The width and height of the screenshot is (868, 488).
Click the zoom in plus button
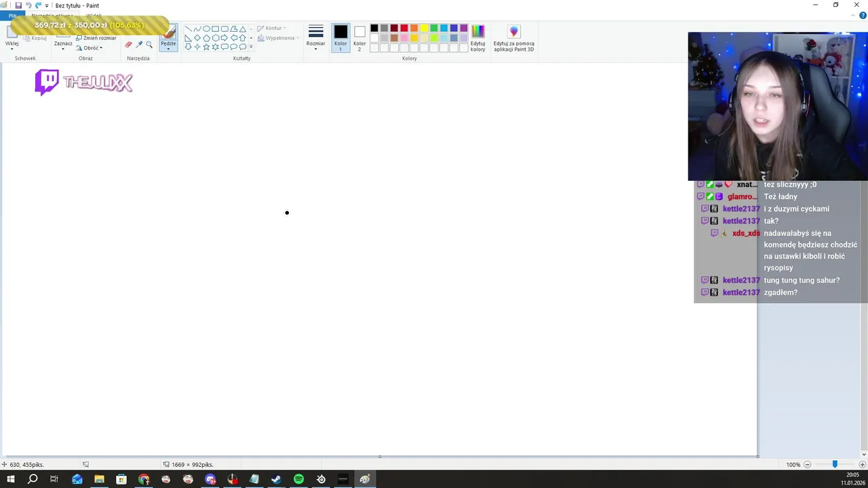point(863,464)
